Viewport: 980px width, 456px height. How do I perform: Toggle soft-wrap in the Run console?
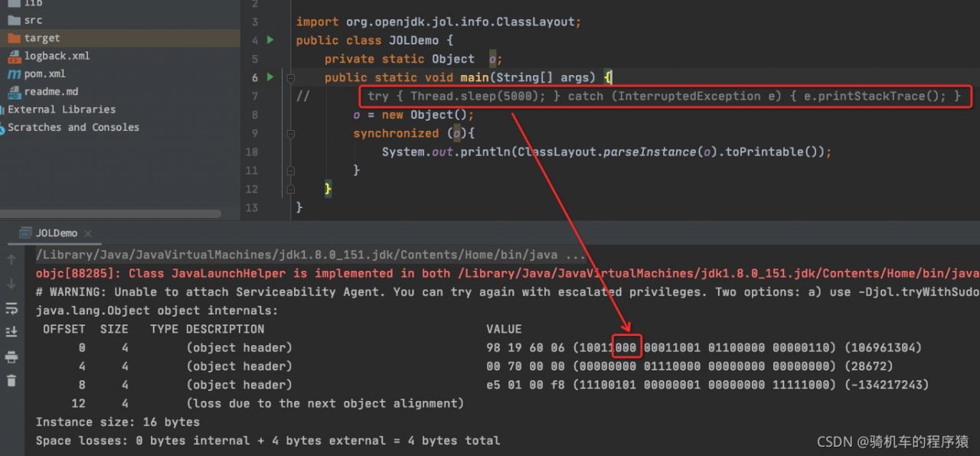[x=11, y=308]
